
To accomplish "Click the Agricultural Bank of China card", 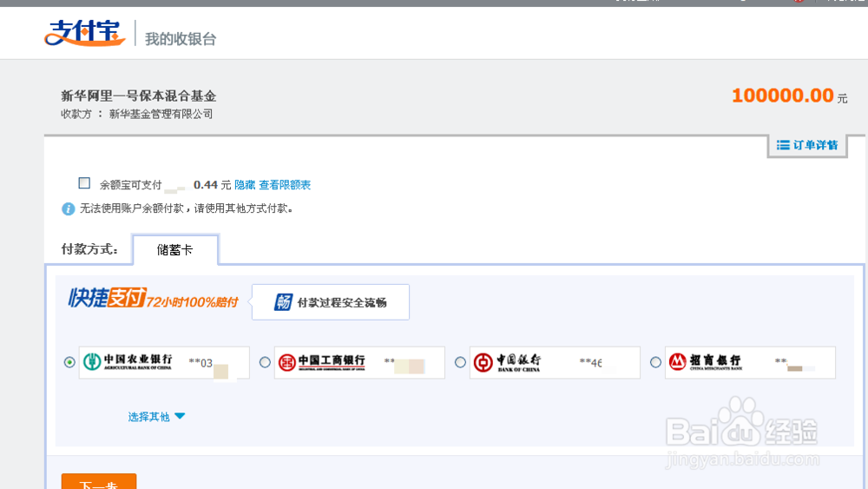I will pos(164,363).
